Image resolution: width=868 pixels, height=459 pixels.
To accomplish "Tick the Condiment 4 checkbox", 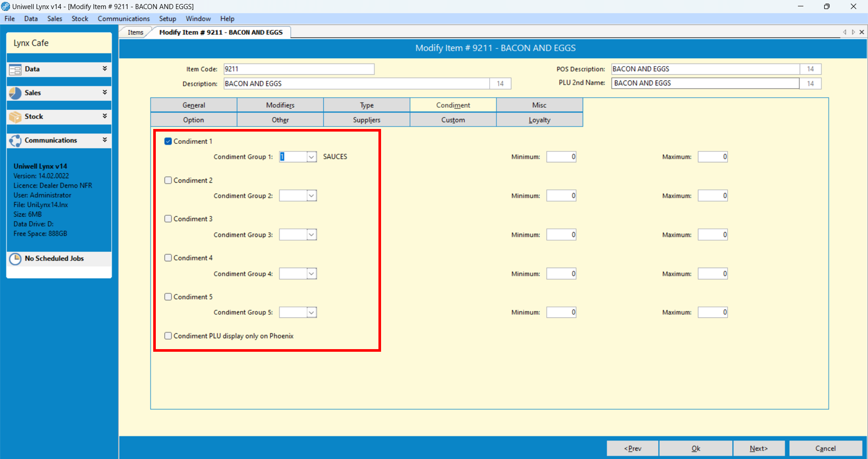I will point(168,258).
